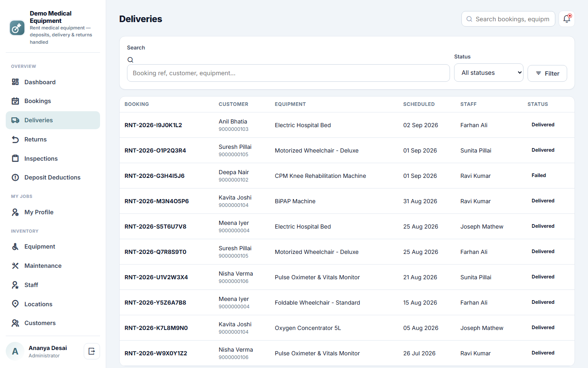Click the Ananya Desai avatar circle
This screenshot has width=588, height=368.
[x=15, y=351]
